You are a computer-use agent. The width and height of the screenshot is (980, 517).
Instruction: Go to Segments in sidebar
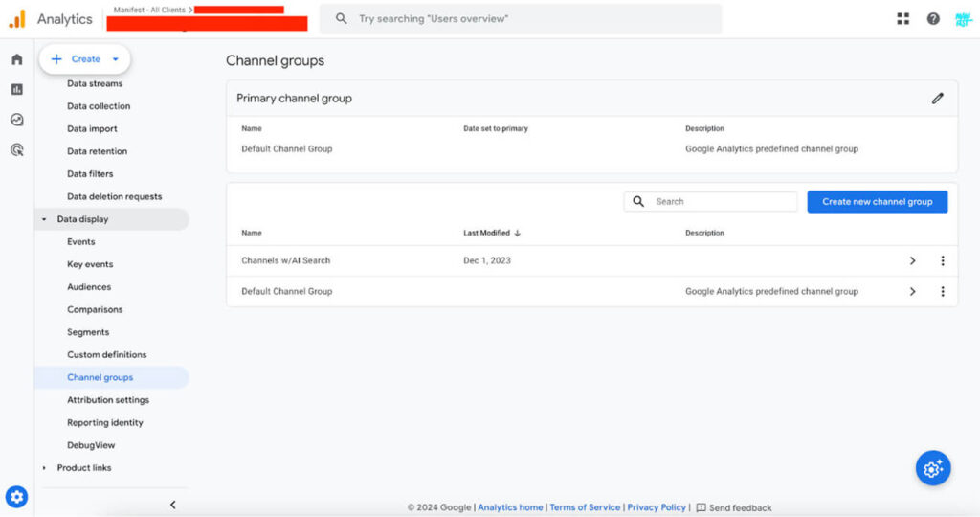(x=88, y=332)
